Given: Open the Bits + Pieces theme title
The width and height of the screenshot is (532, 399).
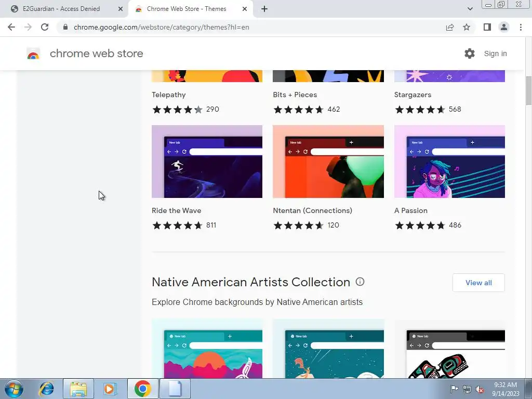Looking at the screenshot, I should [295, 95].
